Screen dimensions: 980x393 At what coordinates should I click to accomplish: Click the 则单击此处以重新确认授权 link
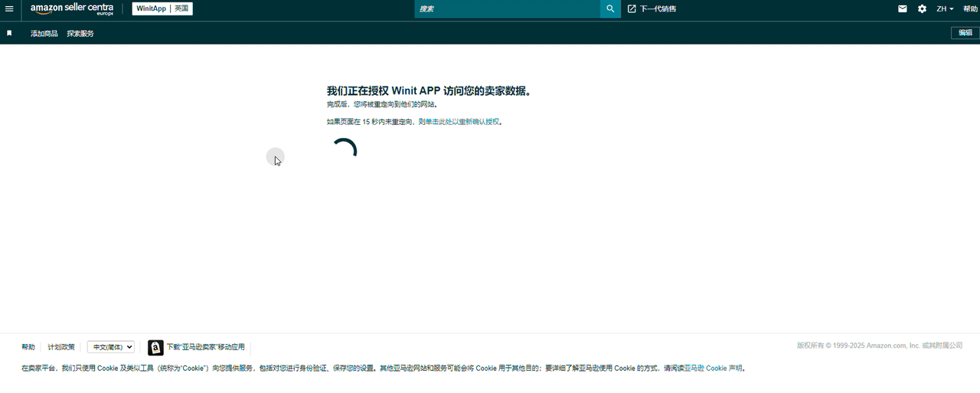[x=459, y=122]
